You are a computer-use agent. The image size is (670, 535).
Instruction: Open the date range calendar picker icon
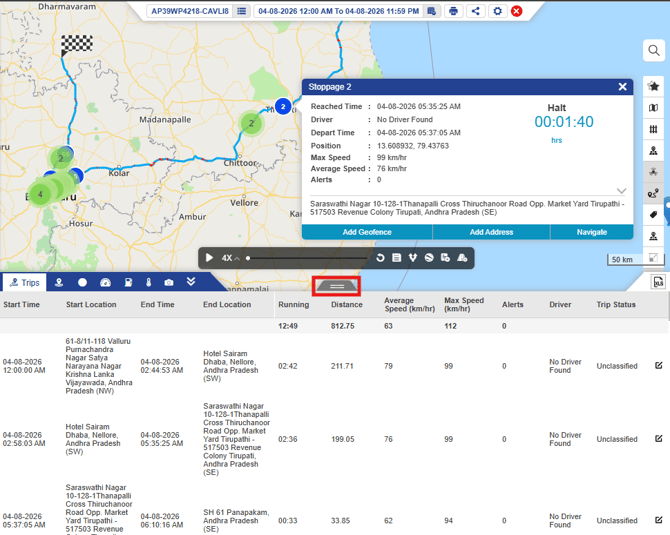432,11
